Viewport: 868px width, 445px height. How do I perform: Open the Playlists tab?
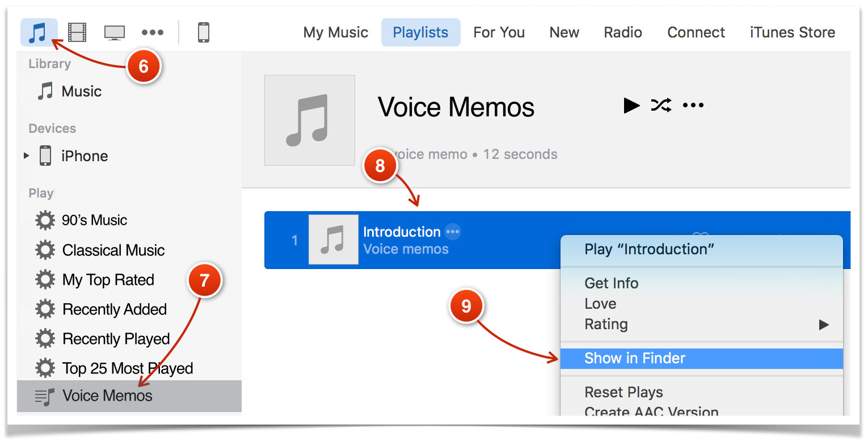pyautogui.click(x=420, y=32)
